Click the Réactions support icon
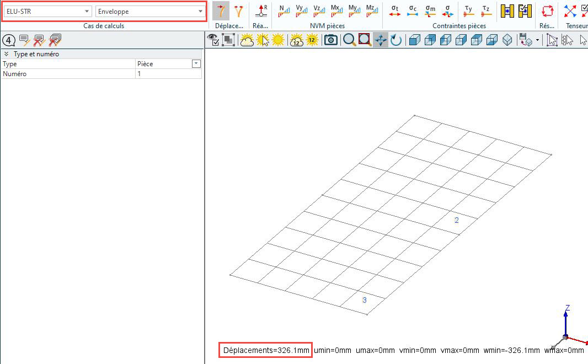588x364 pixels. (x=261, y=10)
